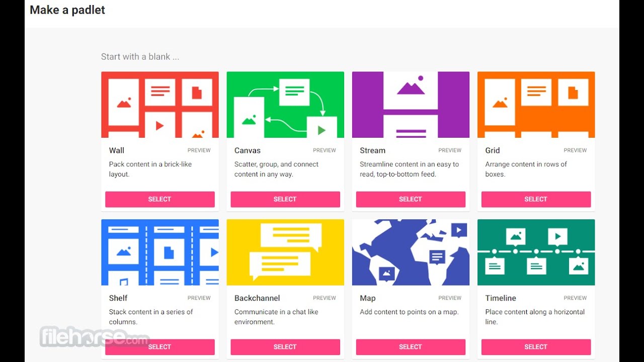Click the Shelf card title
The width and height of the screenshot is (644, 362).
118,298
